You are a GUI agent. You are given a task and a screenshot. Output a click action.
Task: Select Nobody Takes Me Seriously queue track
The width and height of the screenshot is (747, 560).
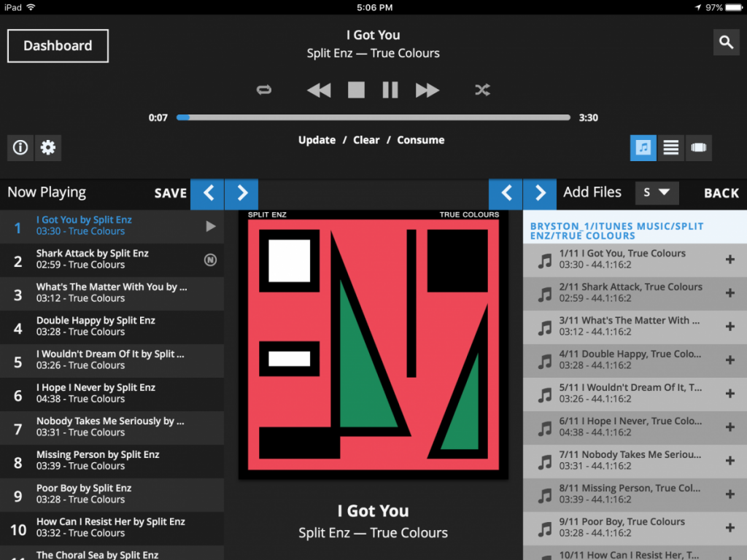112,428
